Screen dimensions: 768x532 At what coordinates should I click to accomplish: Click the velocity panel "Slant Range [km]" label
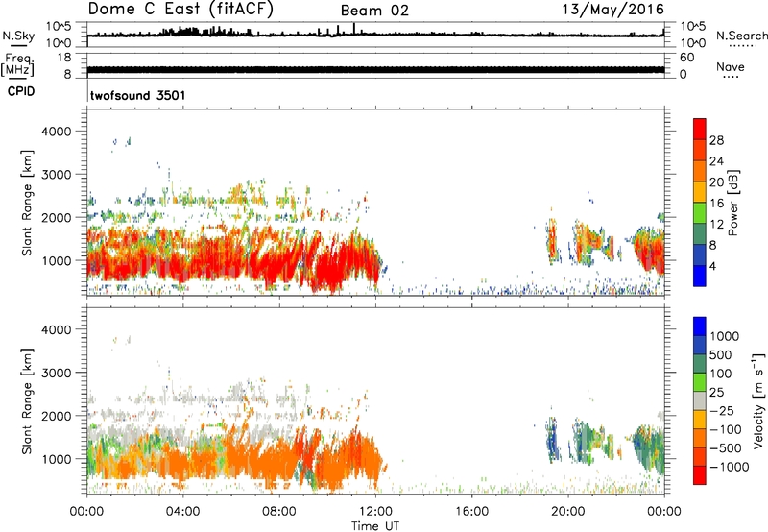[x=27, y=400]
